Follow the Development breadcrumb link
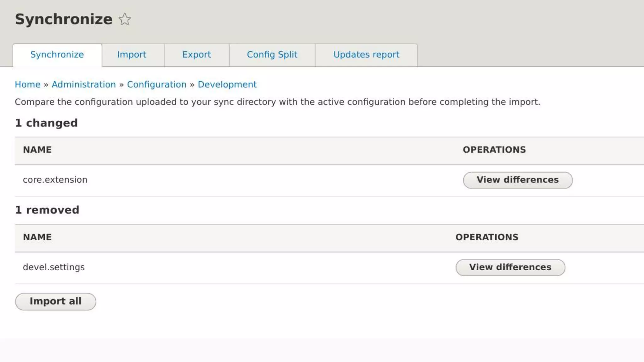Image resolution: width=644 pixels, height=362 pixels. (x=227, y=85)
